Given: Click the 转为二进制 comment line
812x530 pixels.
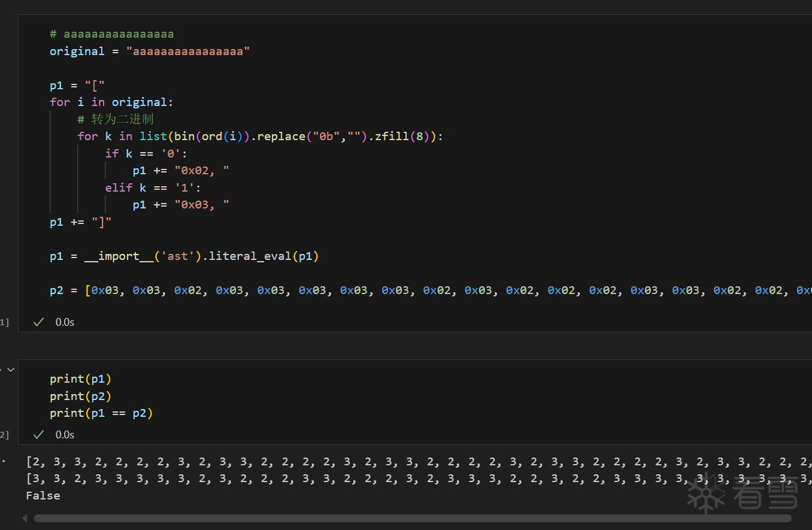Looking at the screenshot, I should coord(122,119).
